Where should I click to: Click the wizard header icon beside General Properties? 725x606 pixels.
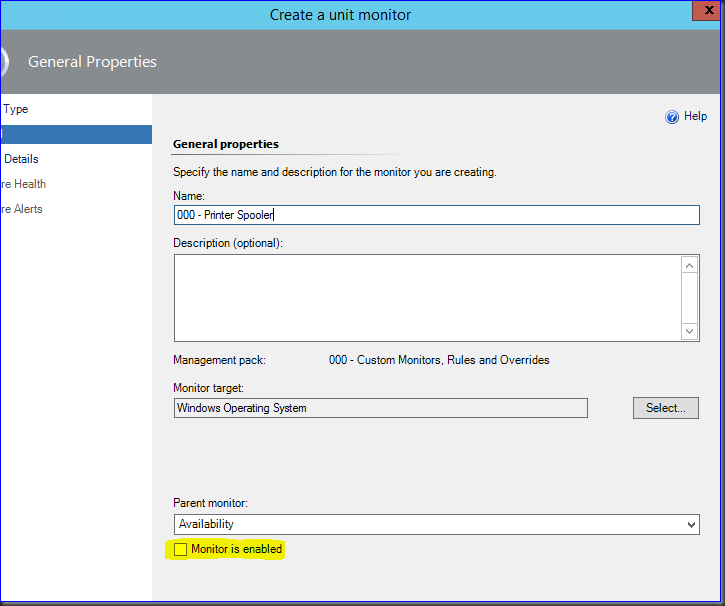(x=4, y=62)
